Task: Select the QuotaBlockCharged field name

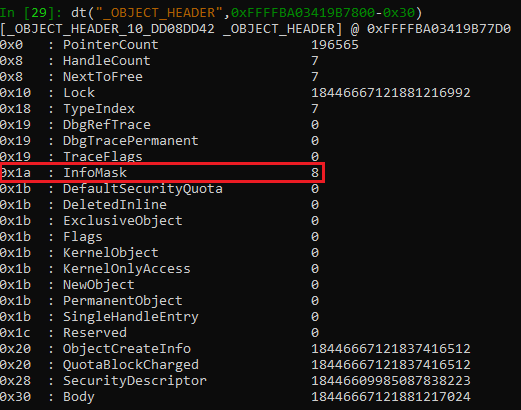Action: pos(131,365)
